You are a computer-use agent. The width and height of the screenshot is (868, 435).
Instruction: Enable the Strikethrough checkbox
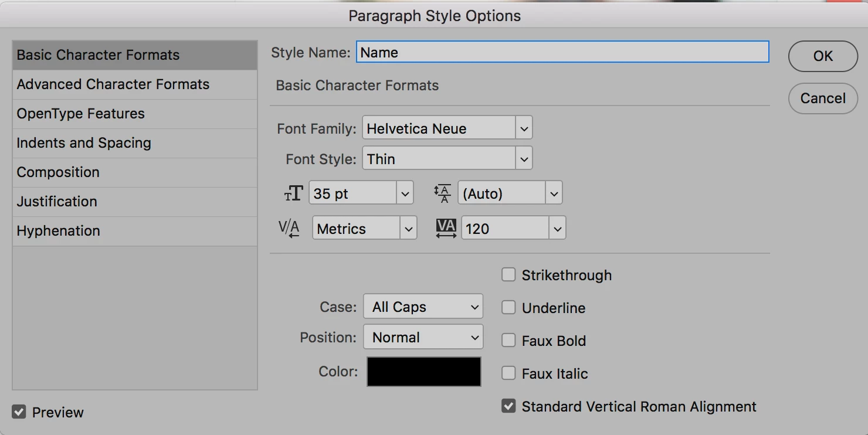[508, 275]
